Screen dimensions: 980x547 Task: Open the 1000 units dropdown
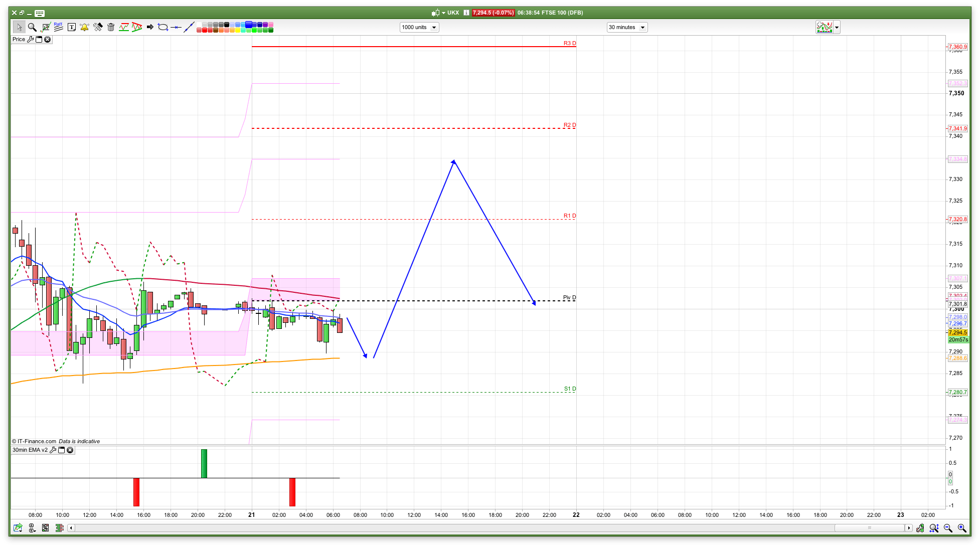[434, 28]
